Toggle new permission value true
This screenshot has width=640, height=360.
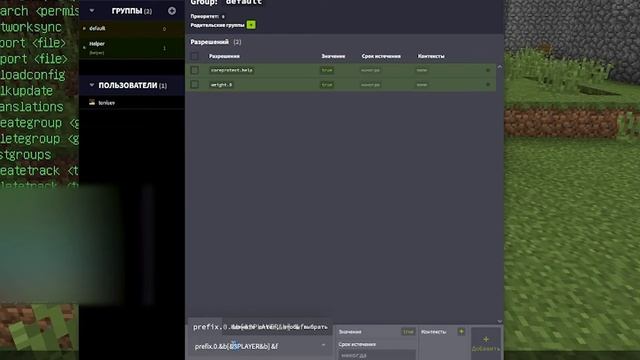[x=408, y=332]
